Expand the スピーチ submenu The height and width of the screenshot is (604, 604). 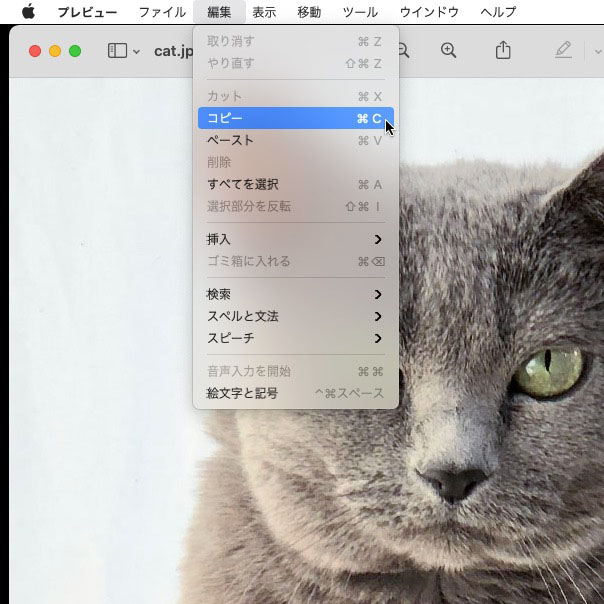pyautogui.click(x=296, y=338)
